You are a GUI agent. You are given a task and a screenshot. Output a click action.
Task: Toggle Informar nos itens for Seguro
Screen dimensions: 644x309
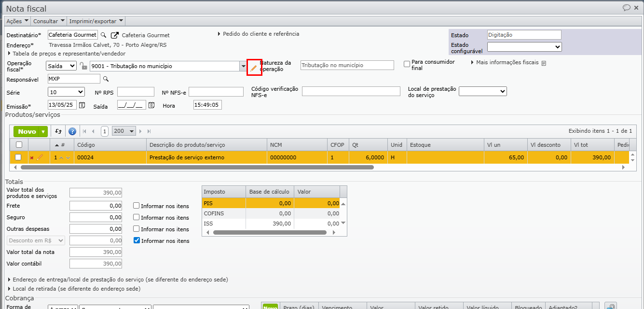(137, 217)
